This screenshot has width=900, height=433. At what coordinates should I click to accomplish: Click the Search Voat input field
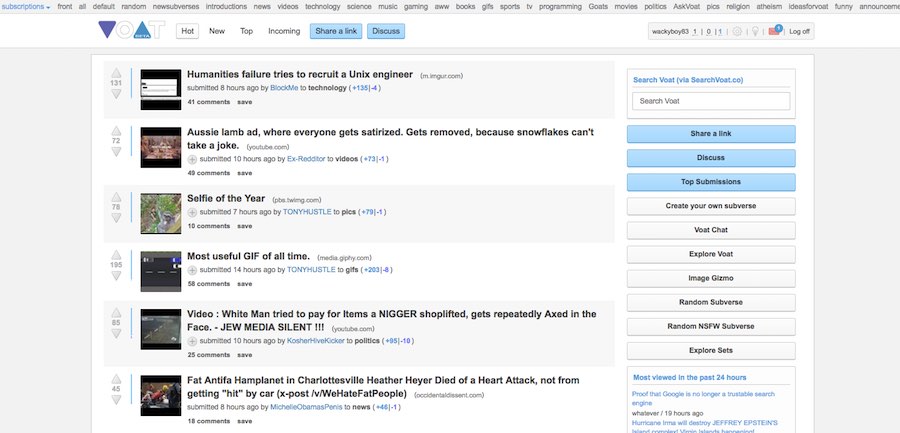click(710, 101)
